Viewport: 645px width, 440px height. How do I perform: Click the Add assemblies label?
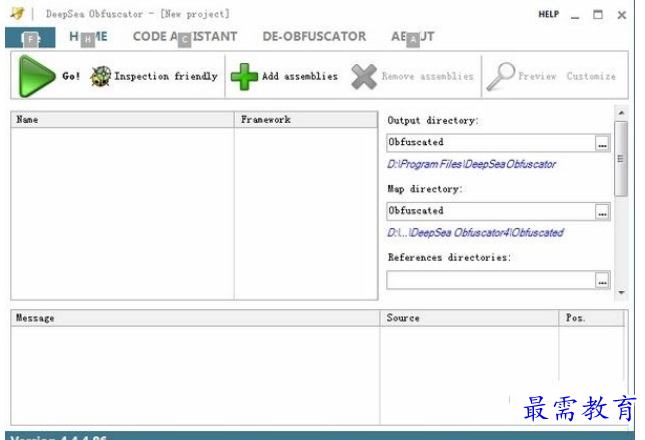(300, 76)
